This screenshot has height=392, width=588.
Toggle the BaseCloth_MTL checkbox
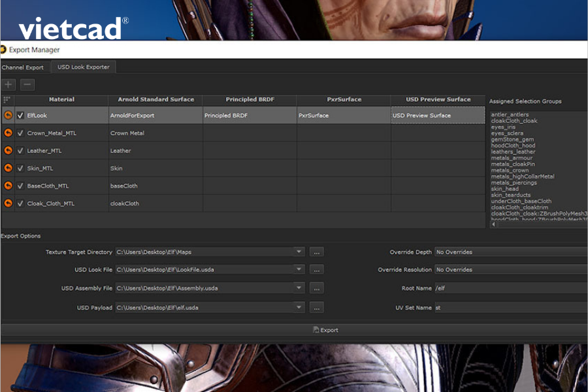click(x=20, y=186)
